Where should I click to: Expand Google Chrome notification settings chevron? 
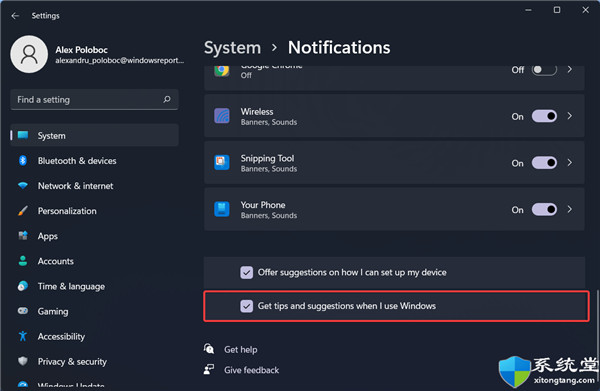tap(570, 70)
